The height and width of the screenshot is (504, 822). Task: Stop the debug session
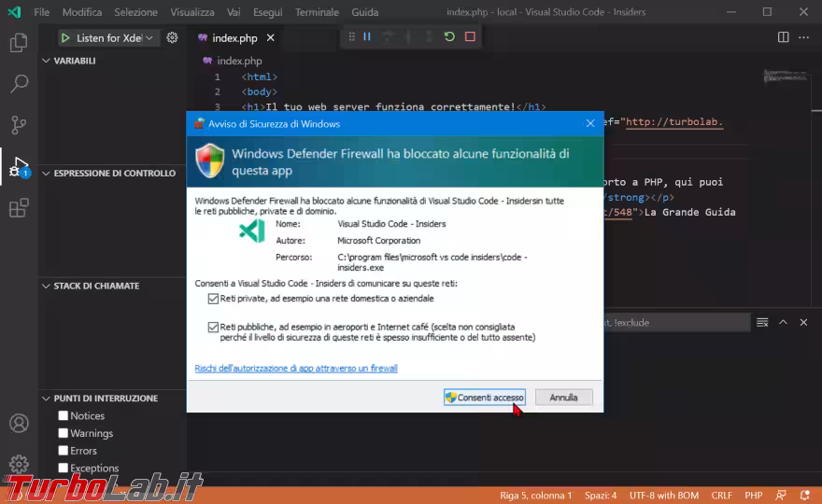[470, 36]
